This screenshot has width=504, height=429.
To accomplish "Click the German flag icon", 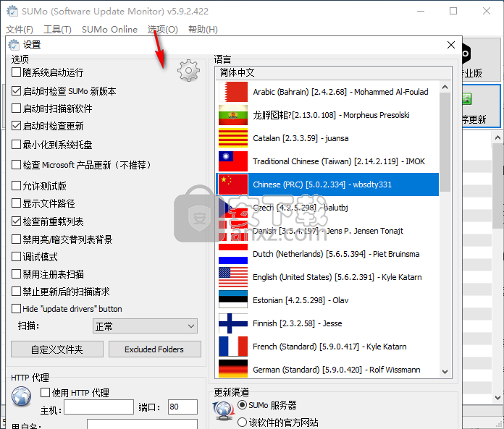I will pos(233,369).
